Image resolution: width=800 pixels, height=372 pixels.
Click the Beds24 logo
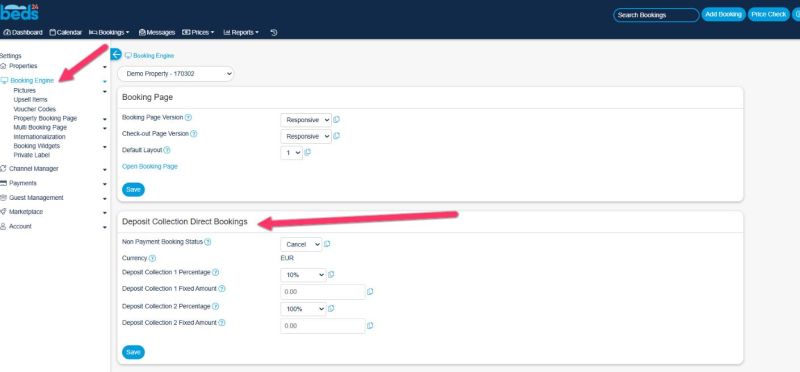pyautogui.click(x=19, y=11)
